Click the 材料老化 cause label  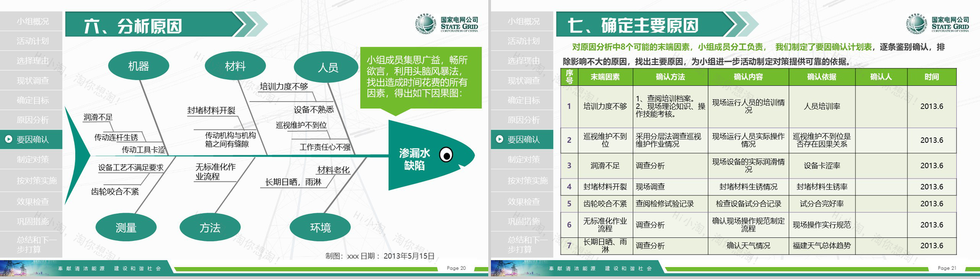point(333,170)
